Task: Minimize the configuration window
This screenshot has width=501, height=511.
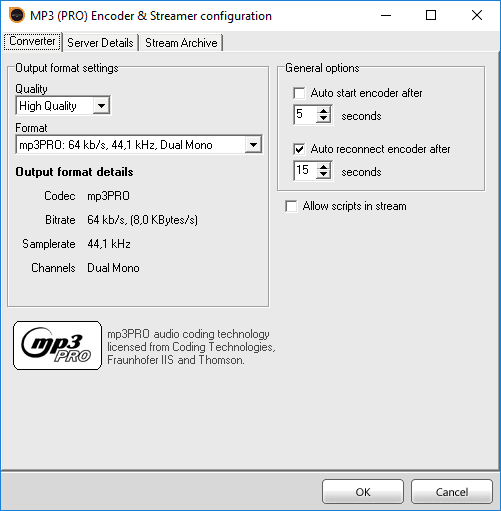Action: pyautogui.click(x=386, y=15)
